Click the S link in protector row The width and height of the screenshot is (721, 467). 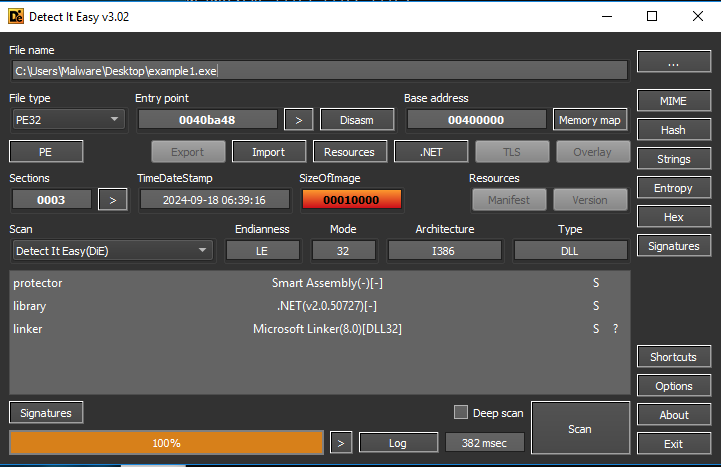pyautogui.click(x=596, y=283)
